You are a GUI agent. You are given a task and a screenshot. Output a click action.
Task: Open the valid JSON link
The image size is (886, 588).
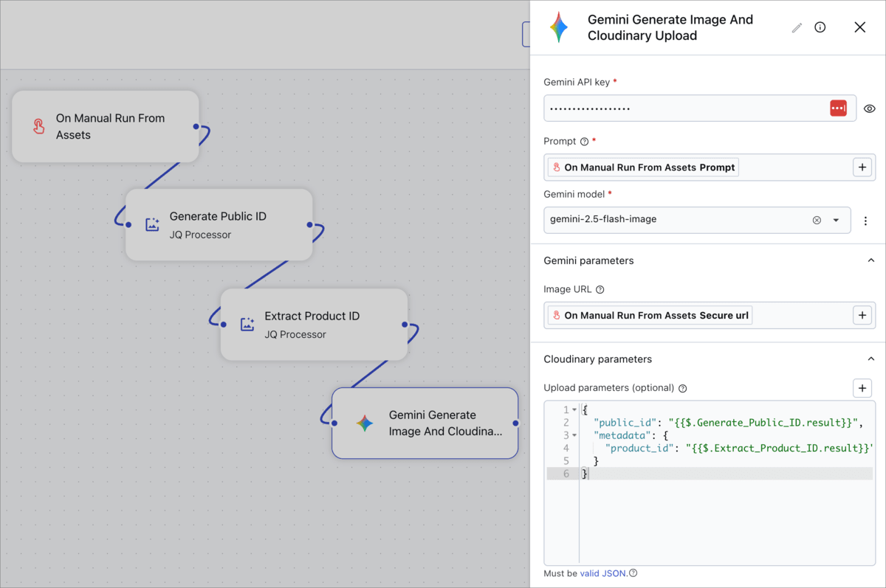pyautogui.click(x=602, y=573)
